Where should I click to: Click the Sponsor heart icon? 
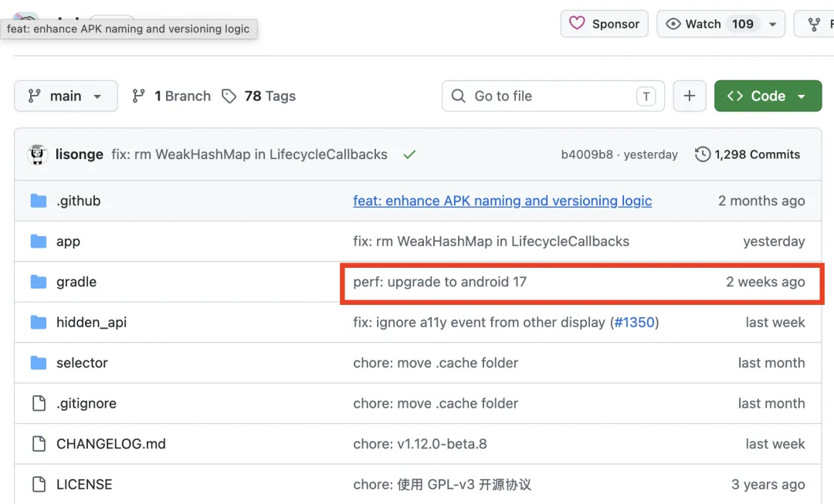click(577, 23)
